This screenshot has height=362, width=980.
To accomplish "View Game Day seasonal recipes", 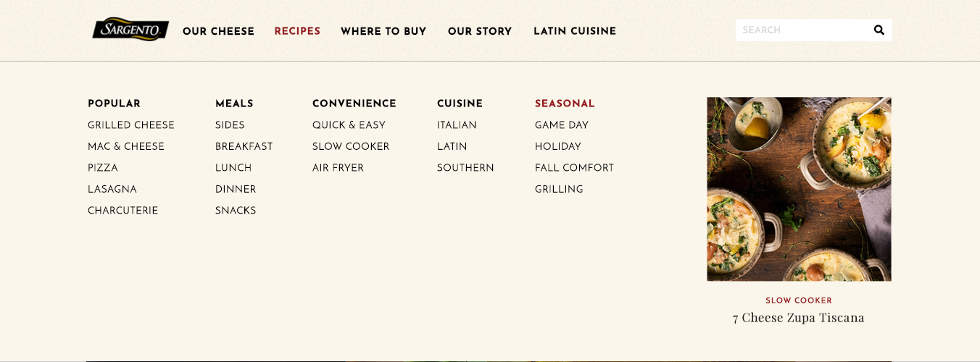I will point(562,125).
